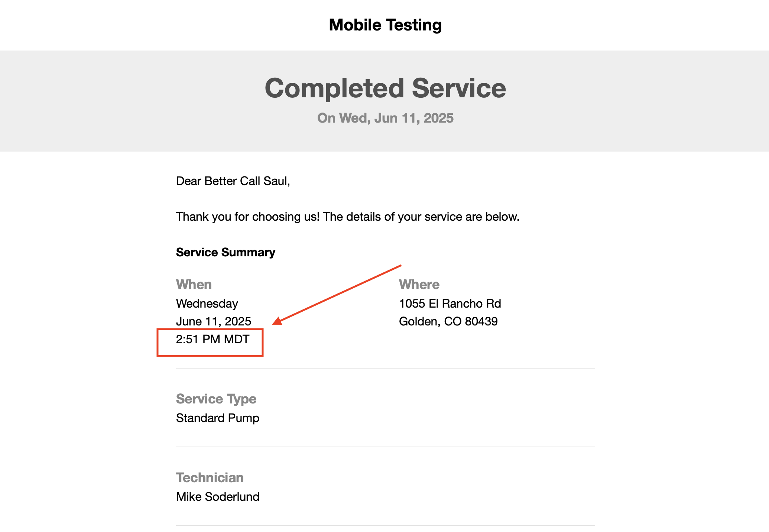Image resolution: width=769 pixels, height=532 pixels.
Task: Click the Golden, CO 80439 line
Action: pyautogui.click(x=448, y=321)
